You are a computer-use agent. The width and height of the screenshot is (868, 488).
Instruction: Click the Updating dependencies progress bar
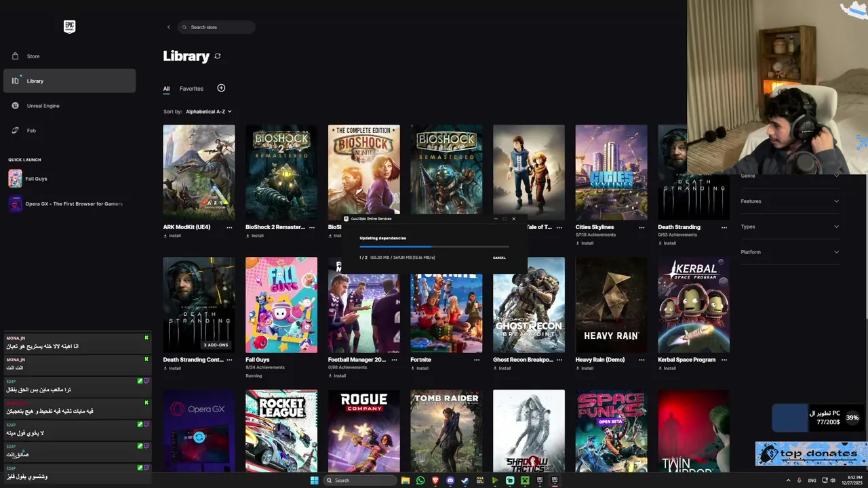point(434,247)
